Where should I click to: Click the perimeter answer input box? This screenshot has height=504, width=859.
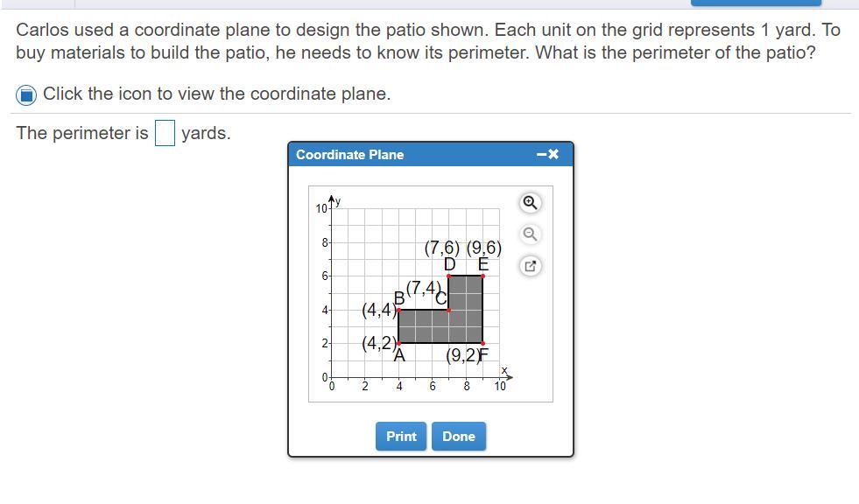click(165, 134)
